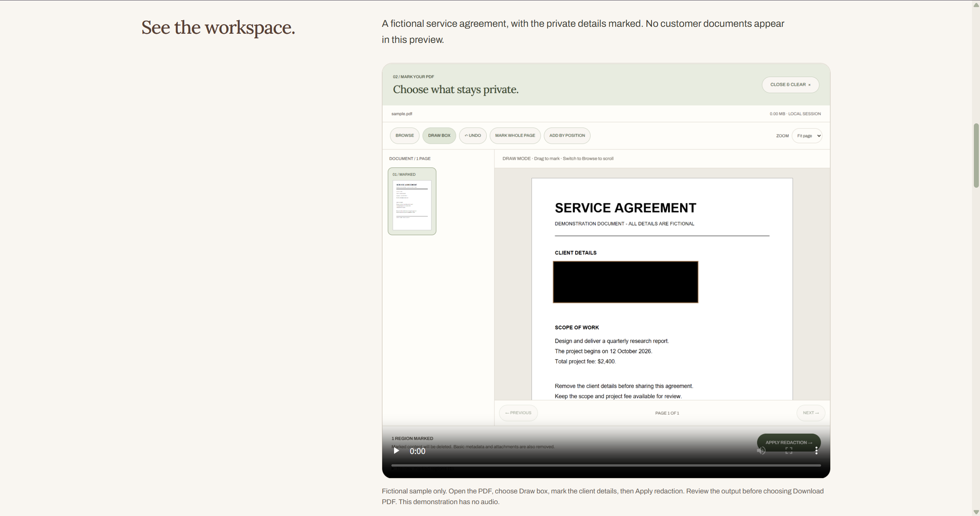Click the 'CLIENT DETAILS' heading
Image resolution: width=980 pixels, height=516 pixels.
click(576, 253)
